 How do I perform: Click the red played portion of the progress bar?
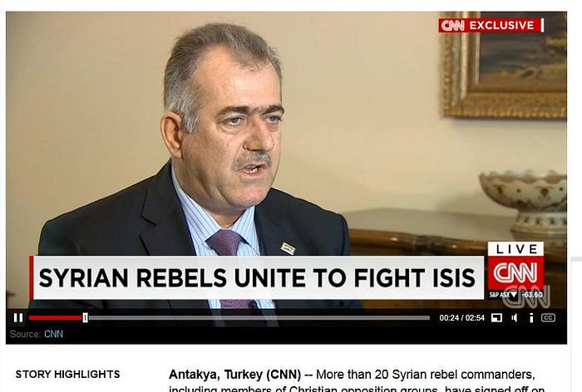pyautogui.click(x=56, y=318)
